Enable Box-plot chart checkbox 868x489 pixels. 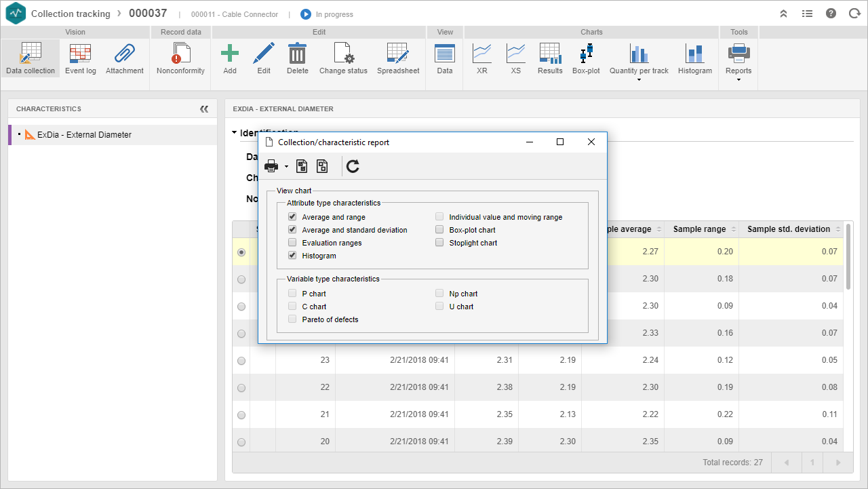439,230
